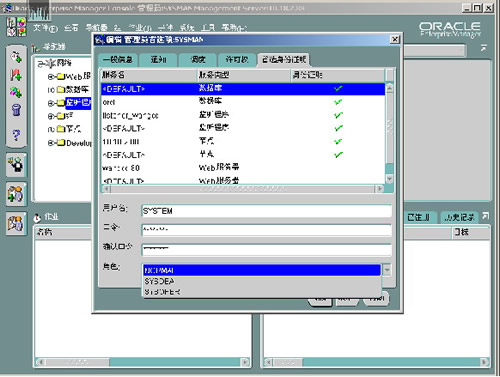Select the orcl database row
The image size is (500, 377).
(243, 102)
